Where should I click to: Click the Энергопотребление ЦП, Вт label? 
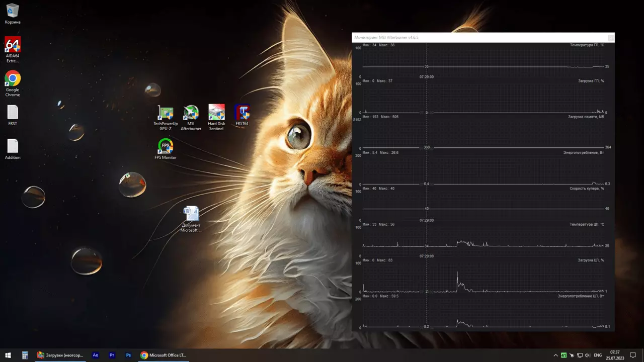(x=581, y=296)
